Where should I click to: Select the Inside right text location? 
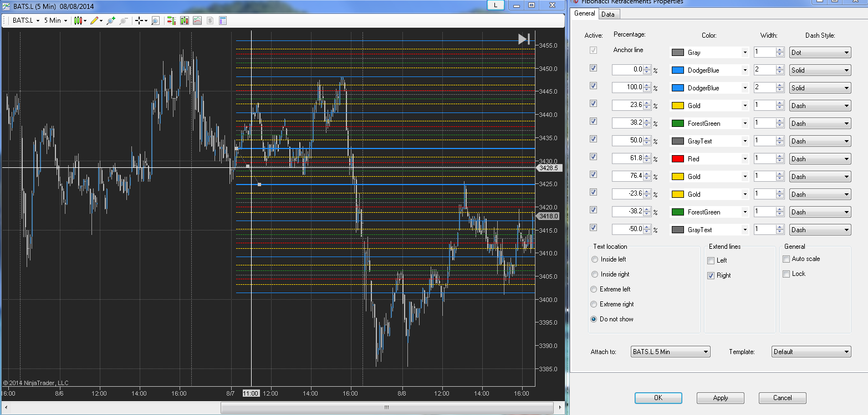(595, 274)
